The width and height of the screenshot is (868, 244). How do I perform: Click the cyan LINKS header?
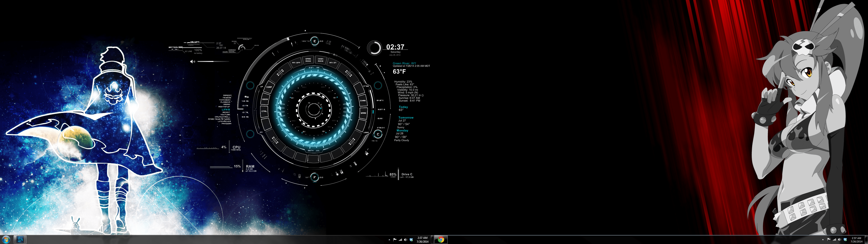226,110
